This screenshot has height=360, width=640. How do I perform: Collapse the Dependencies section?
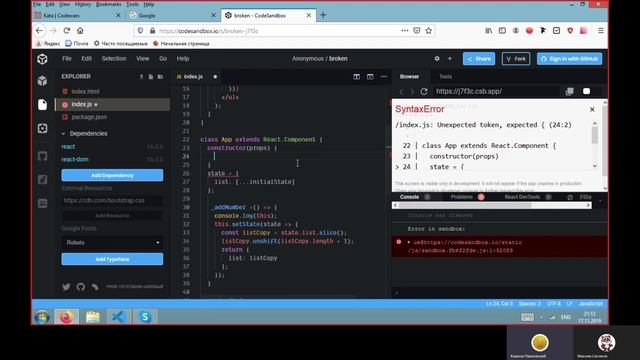click(x=84, y=133)
